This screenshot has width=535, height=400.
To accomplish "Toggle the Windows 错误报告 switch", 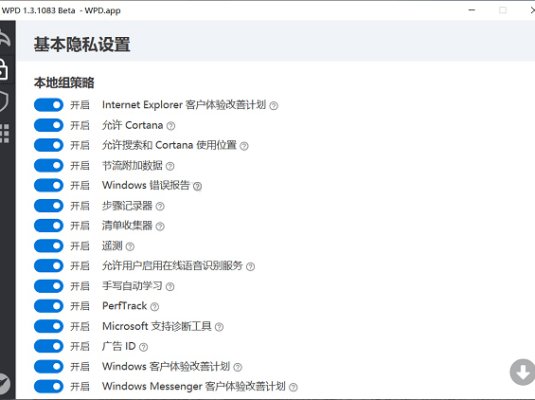I will [x=49, y=185].
